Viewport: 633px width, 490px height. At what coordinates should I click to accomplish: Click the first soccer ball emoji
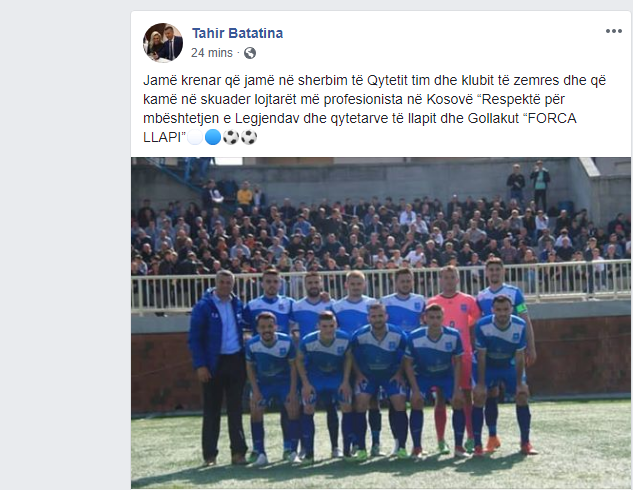pyautogui.click(x=231, y=137)
